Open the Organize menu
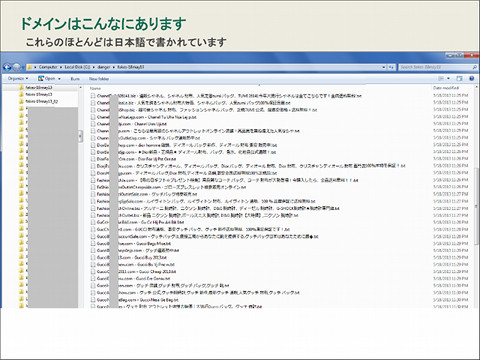Viewport: 480px width, 360px height. (18, 79)
